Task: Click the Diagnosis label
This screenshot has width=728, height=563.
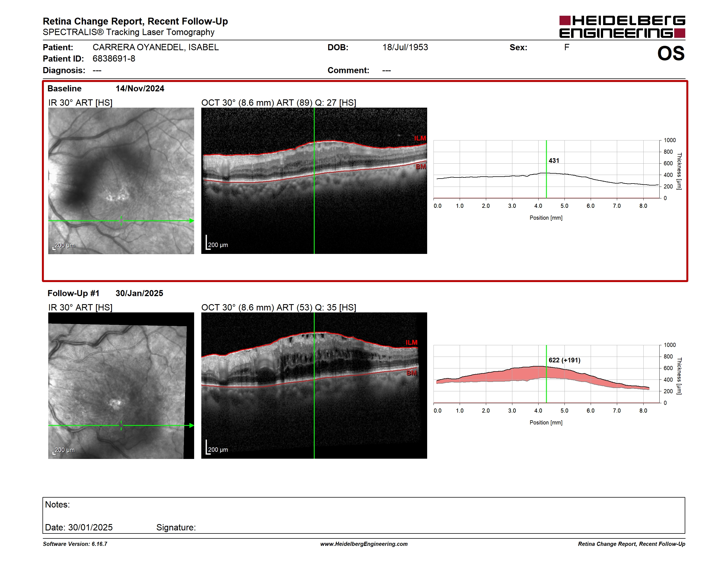Action: pos(64,70)
